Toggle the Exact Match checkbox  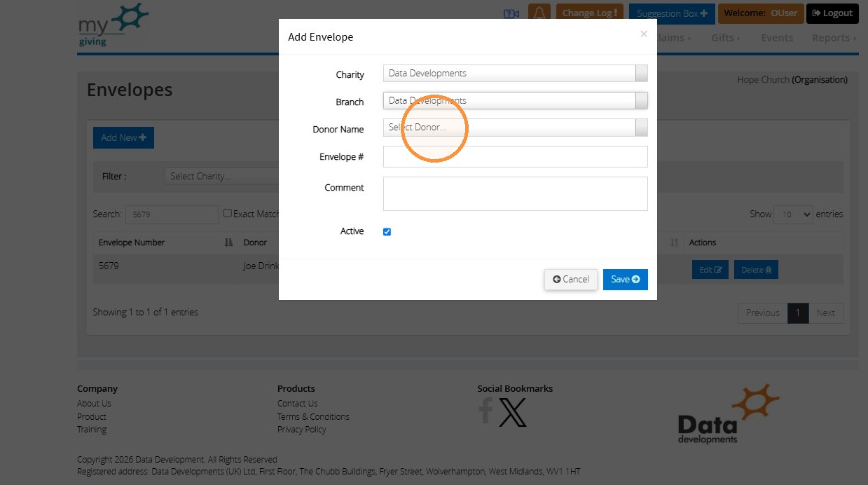[x=227, y=213]
